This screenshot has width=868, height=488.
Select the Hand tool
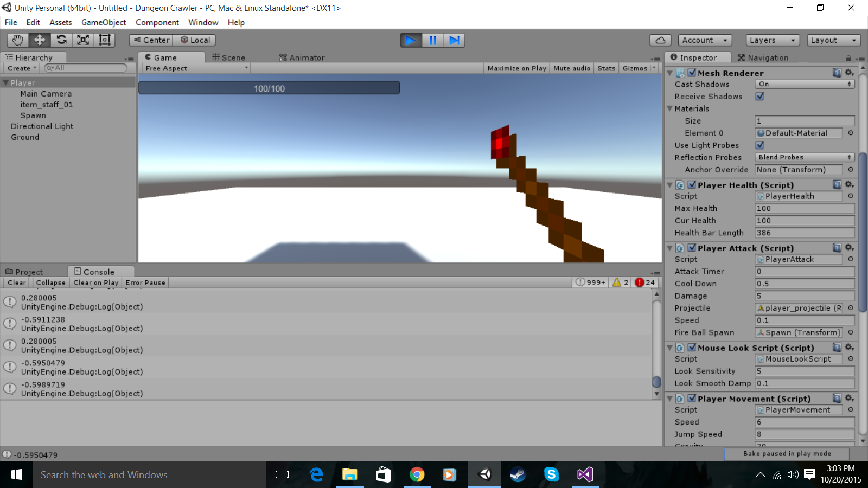click(x=18, y=40)
